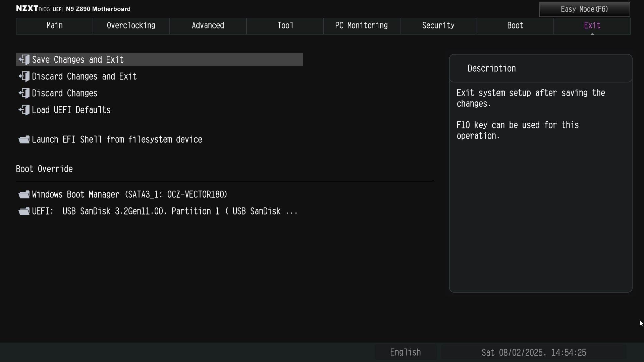The width and height of the screenshot is (644, 362).
Task: Click the drive icon beside Windows Boot Manager
Action: click(x=24, y=194)
